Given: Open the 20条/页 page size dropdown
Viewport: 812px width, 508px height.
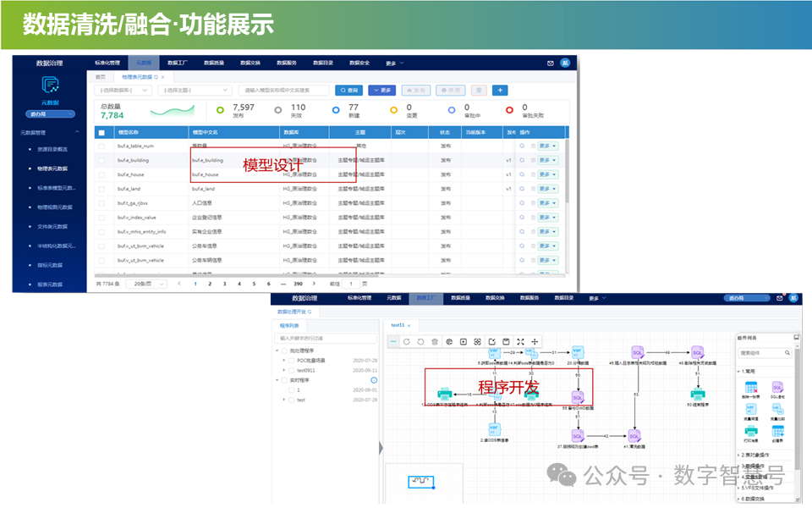Looking at the screenshot, I should point(146,284).
